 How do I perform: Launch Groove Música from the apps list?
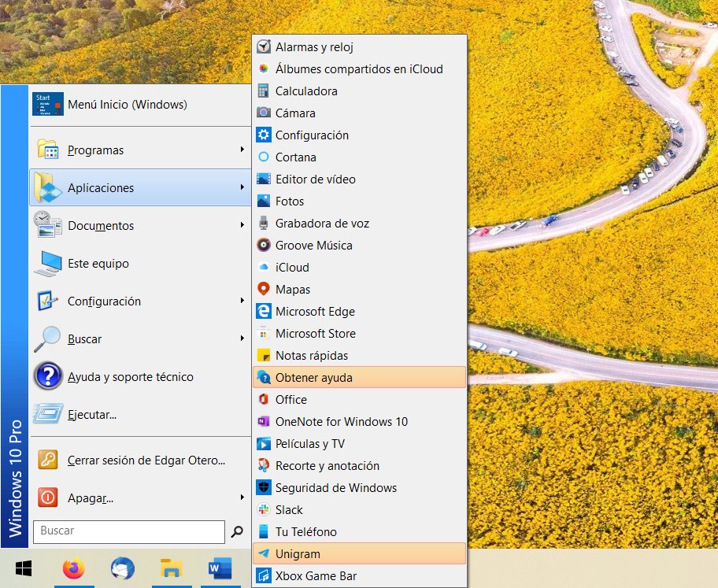coord(264,246)
